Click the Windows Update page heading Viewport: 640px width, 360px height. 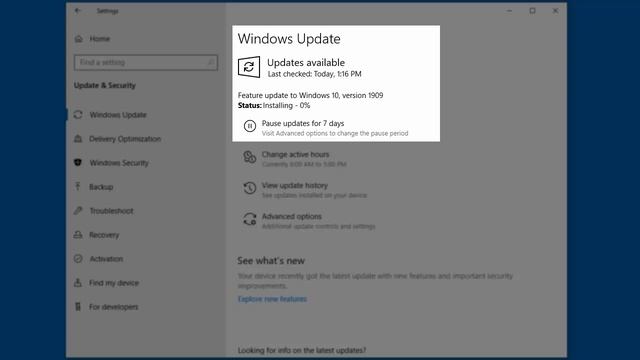(x=289, y=39)
